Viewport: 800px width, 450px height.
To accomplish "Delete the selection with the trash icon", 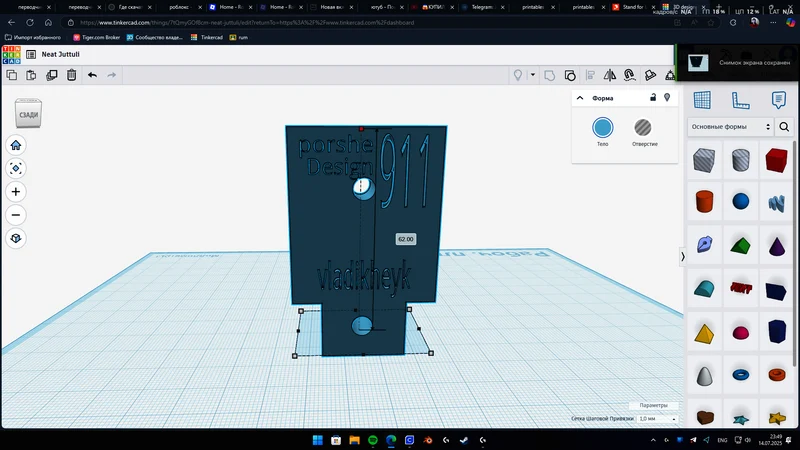I will (71, 75).
